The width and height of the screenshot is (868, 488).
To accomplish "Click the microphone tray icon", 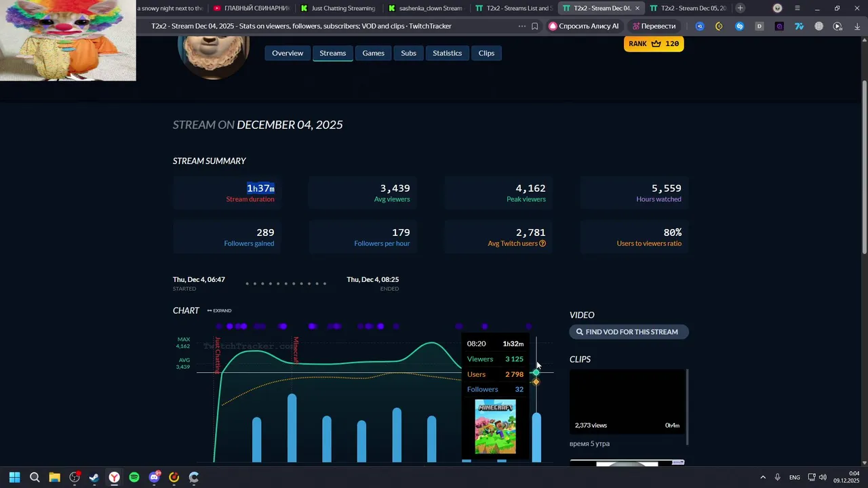I will pos(778,477).
